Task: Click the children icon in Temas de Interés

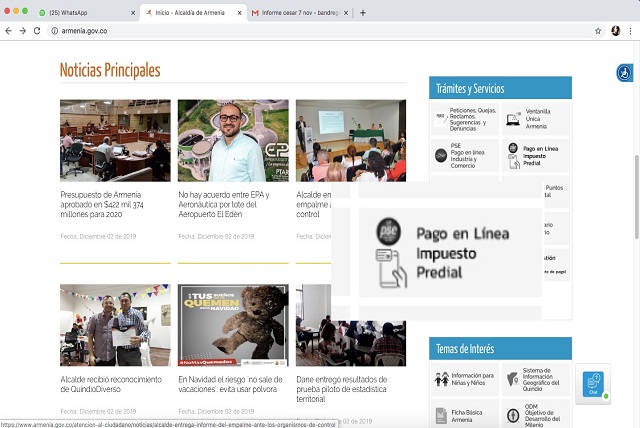Action: pos(442,379)
